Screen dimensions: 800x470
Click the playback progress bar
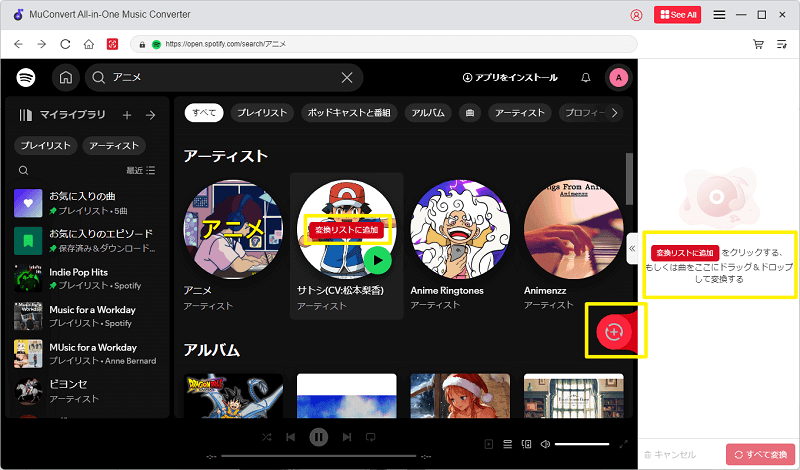[319, 456]
